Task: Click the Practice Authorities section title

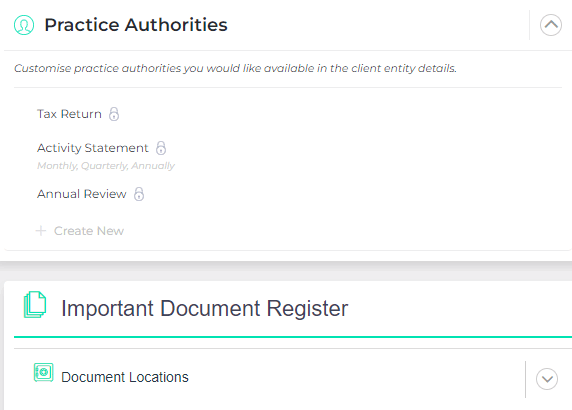Action: (136, 25)
